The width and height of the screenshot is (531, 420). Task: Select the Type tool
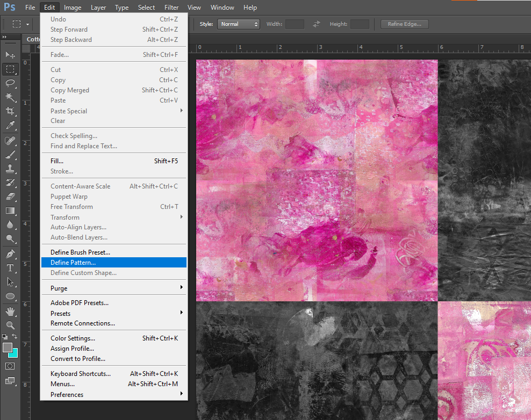coord(10,268)
